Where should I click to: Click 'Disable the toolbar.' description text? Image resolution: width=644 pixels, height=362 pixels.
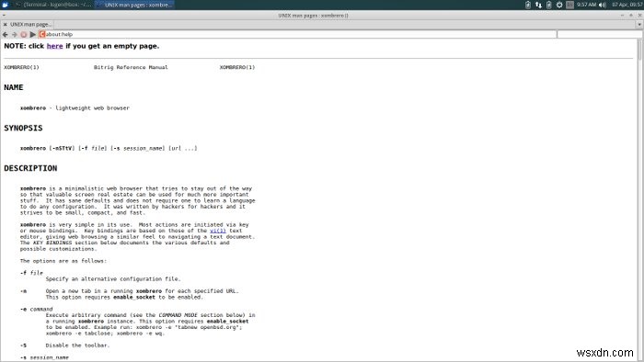point(77,345)
